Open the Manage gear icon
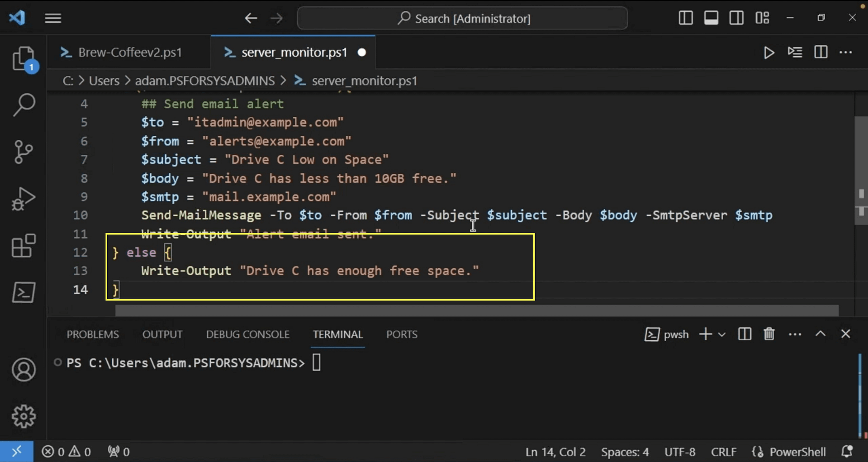This screenshot has height=462, width=868. [24, 416]
